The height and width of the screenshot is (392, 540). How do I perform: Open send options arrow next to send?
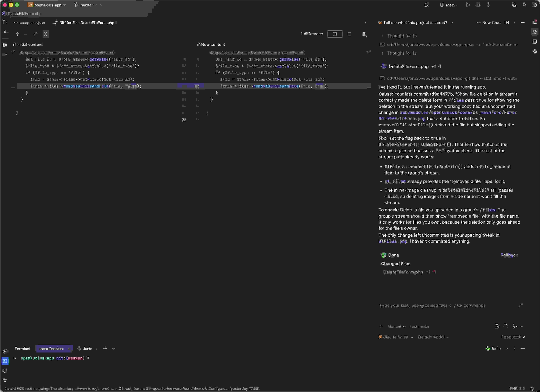click(521, 326)
